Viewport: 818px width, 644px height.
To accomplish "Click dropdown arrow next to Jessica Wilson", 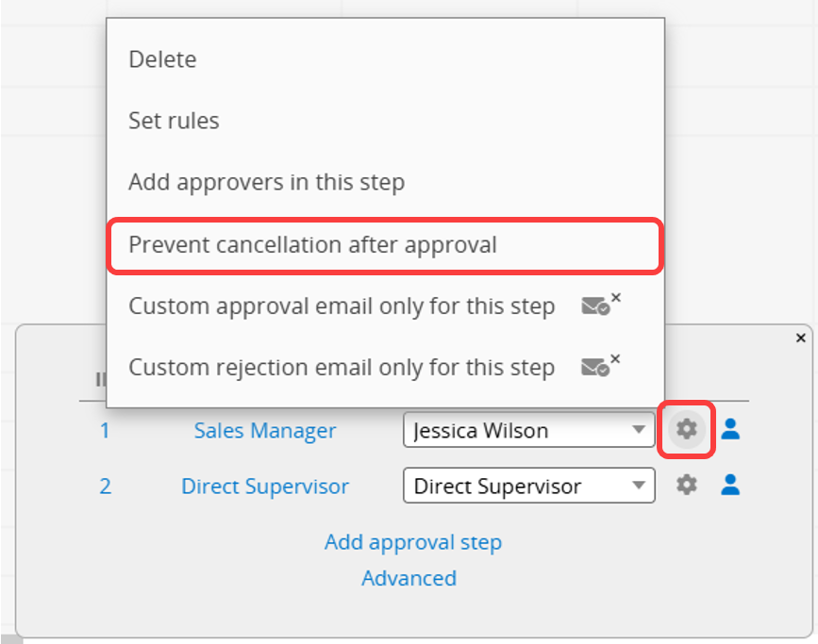I will tap(639, 430).
